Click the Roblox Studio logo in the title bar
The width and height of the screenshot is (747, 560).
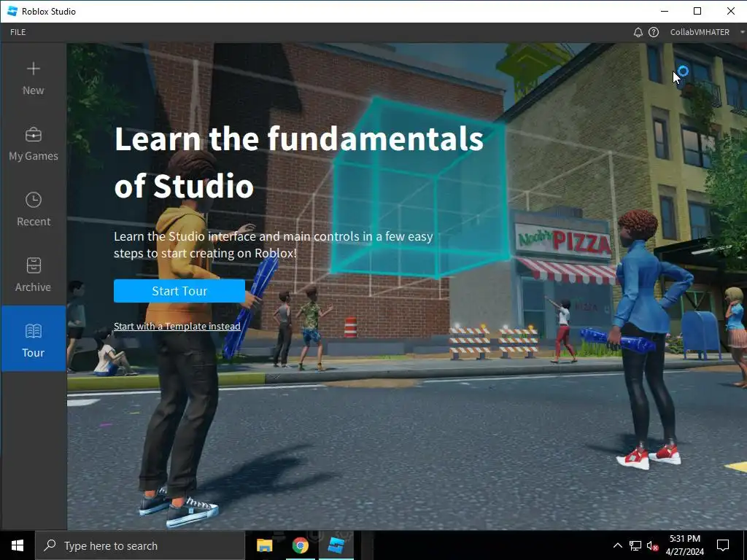(12, 11)
